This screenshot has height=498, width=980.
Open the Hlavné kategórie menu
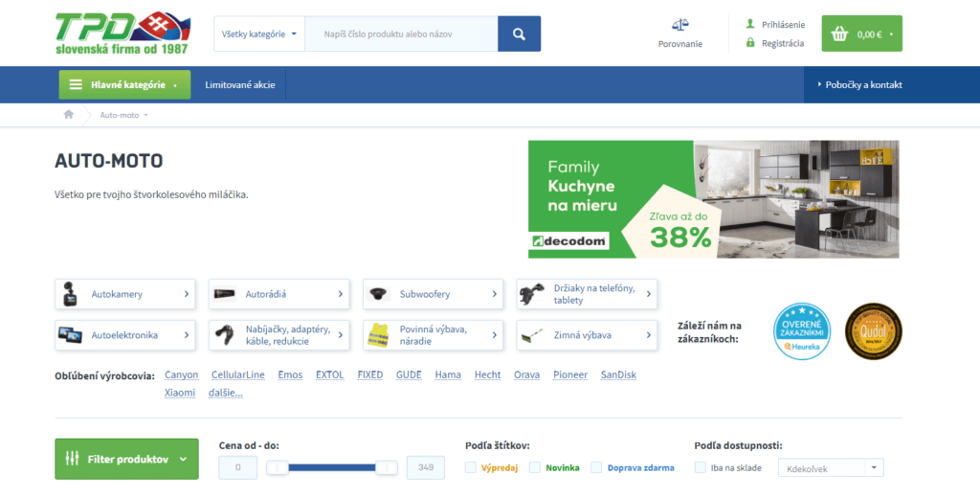point(124,84)
